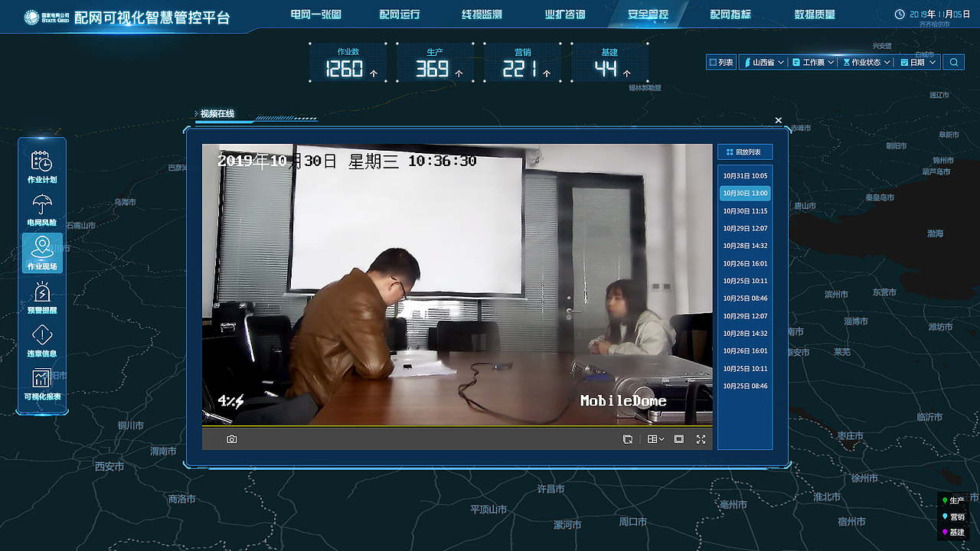Open the 违章信息 warning icon
Image resolution: width=980 pixels, height=551 pixels.
[x=42, y=335]
